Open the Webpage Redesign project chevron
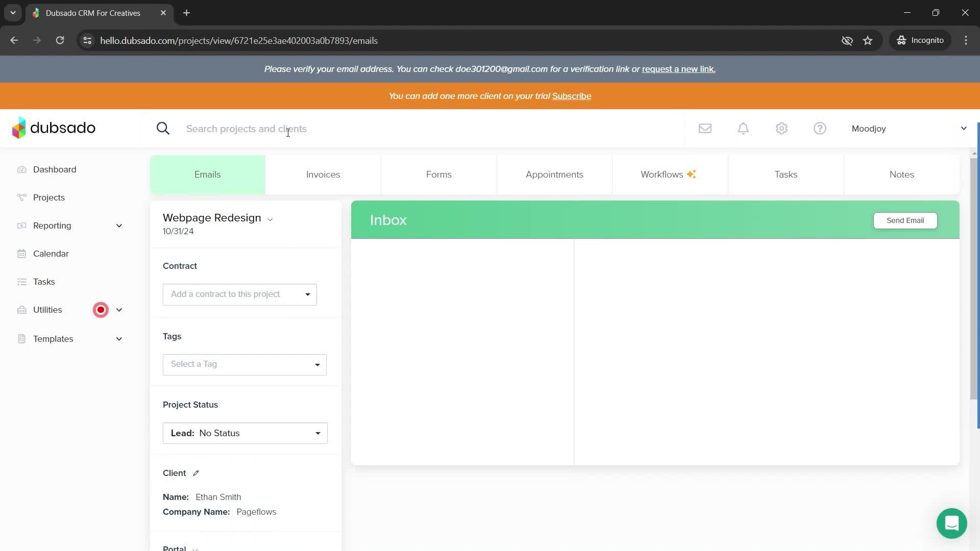The height and width of the screenshot is (551, 980). 270,219
